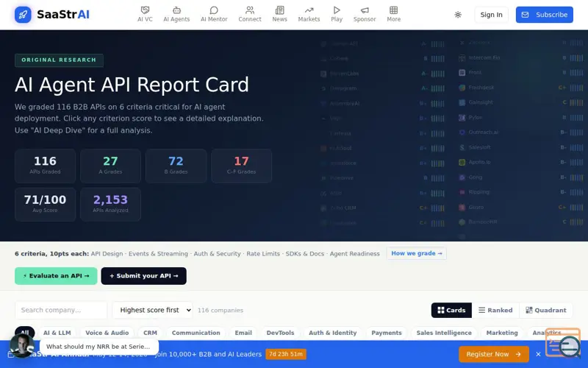Switch to Quadrant view
This screenshot has width=588, height=368.
pos(546,310)
